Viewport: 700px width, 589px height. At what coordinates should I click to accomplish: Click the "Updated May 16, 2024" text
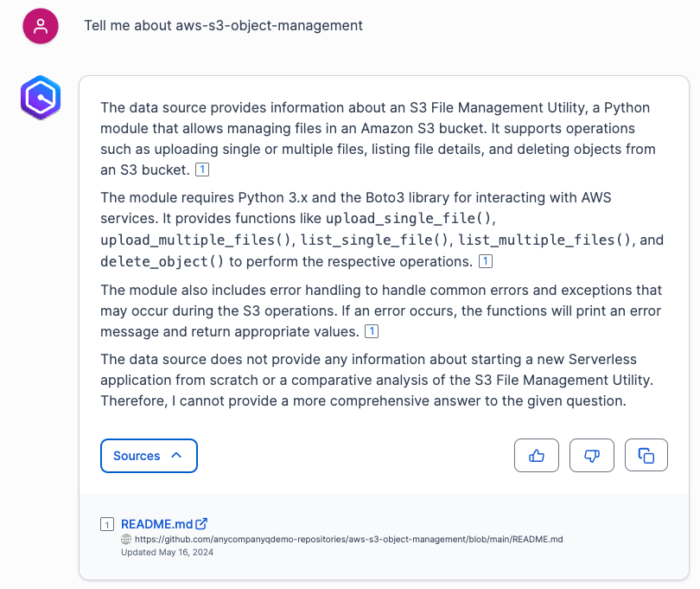click(167, 552)
